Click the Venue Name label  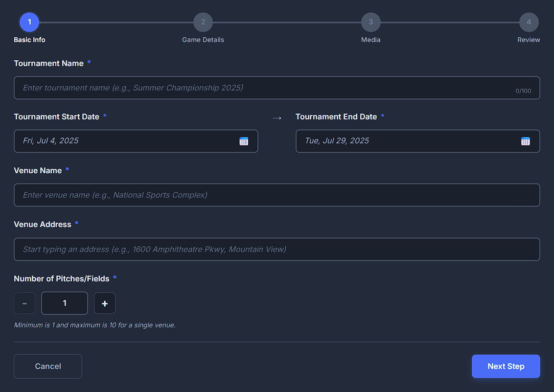point(38,171)
